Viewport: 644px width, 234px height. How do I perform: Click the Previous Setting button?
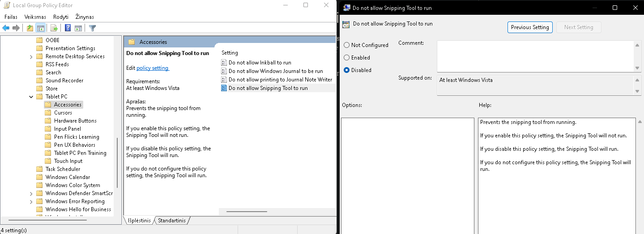pos(530,27)
